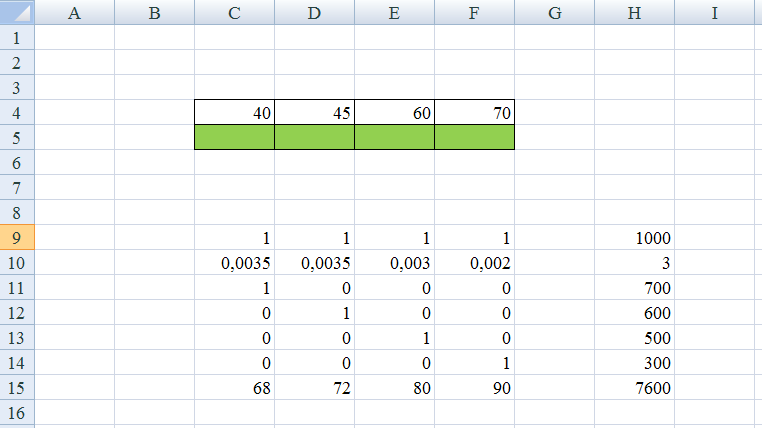This screenshot has height=428, width=762.
Task: Select row 4 header
Action: click(x=17, y=112)
